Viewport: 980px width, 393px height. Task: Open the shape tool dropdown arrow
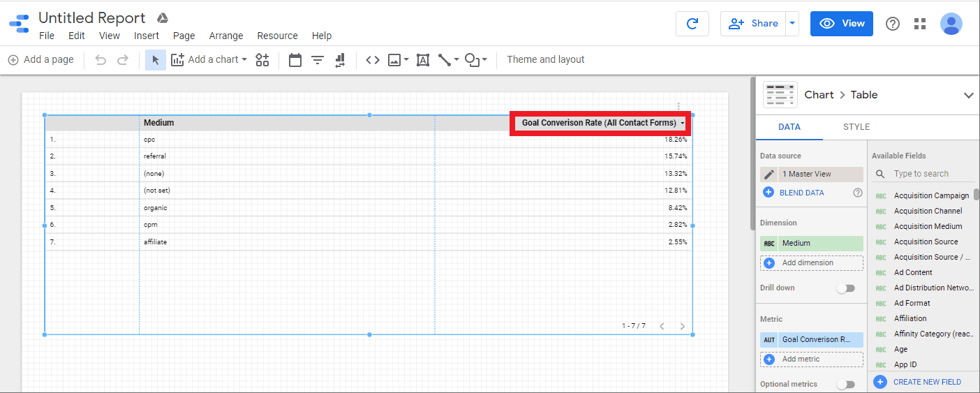coord(484,60)
